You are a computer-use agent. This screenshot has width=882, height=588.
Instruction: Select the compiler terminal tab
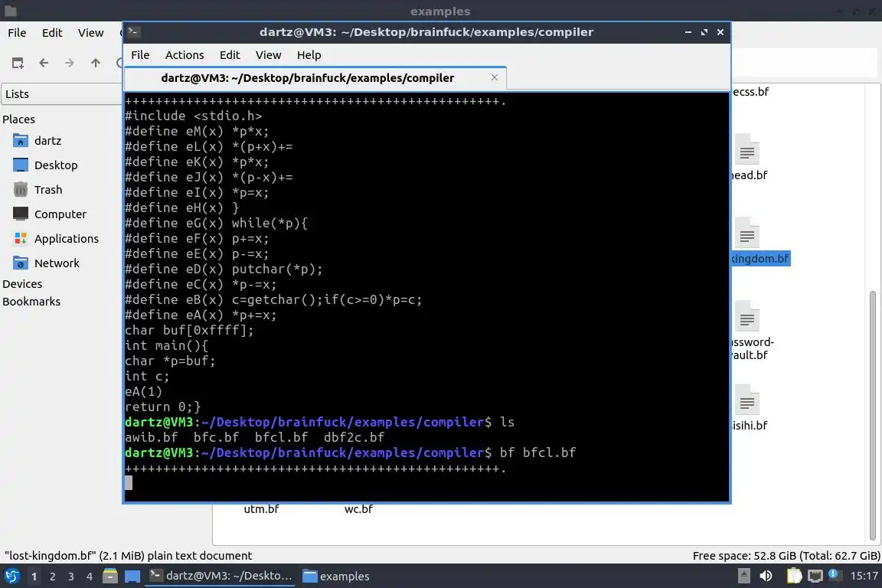click(315, 78)
